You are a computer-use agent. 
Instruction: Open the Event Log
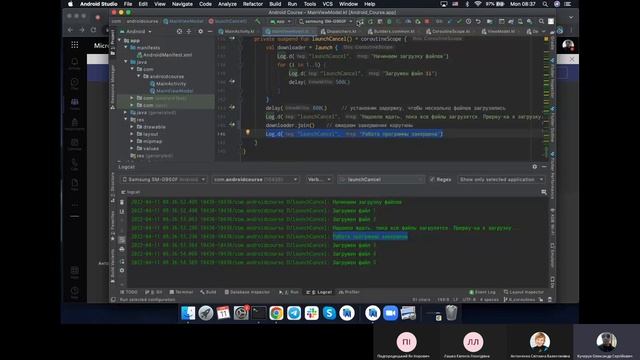tap(482, 292)
